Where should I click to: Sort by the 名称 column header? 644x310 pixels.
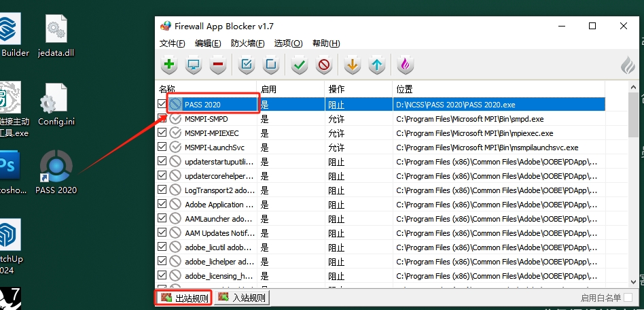click(207, 89)
